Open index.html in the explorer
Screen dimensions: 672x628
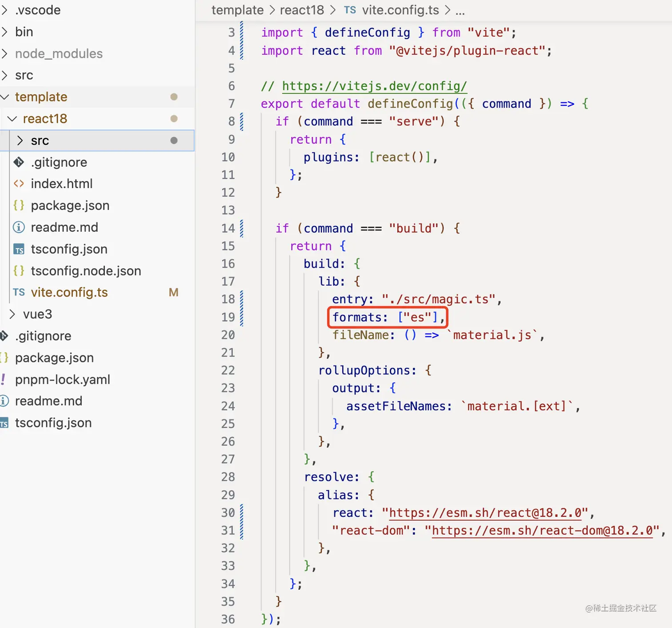[x=62, y=183]
